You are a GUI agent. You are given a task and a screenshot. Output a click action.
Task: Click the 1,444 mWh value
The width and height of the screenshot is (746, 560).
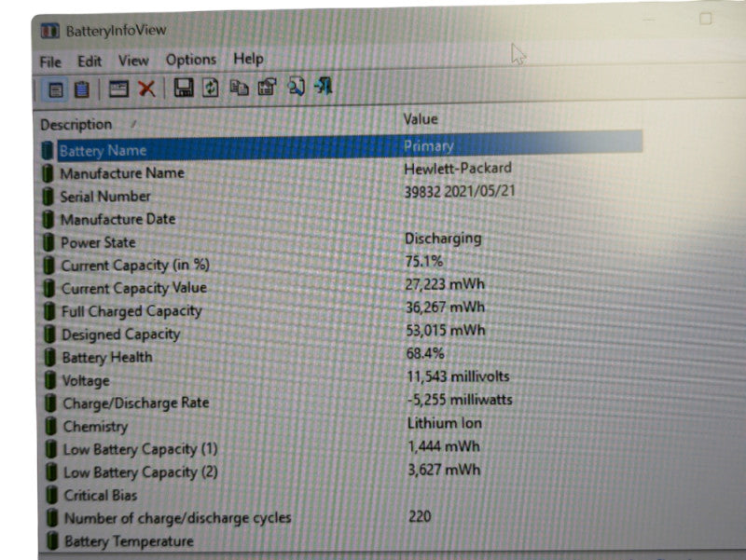pos(444,447)
